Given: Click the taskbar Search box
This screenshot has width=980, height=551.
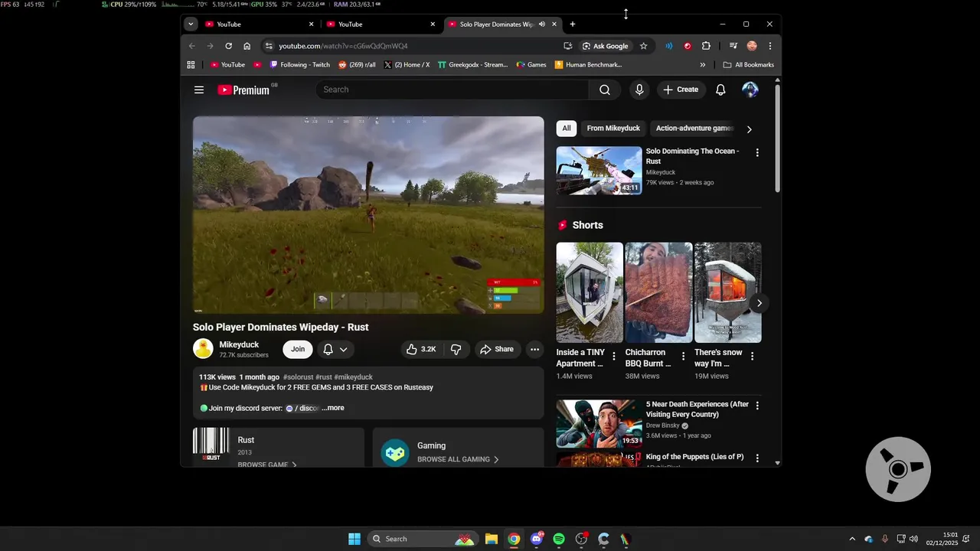Looking at the screenshot, I should point(423,539).
